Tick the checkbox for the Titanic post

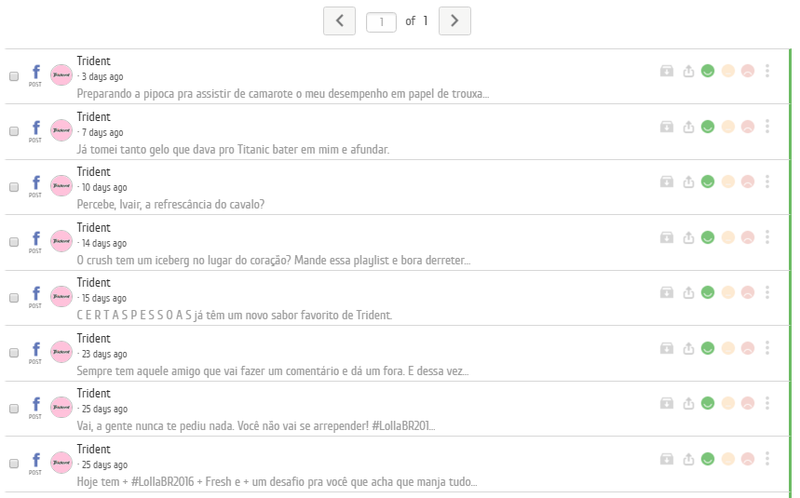14,131
